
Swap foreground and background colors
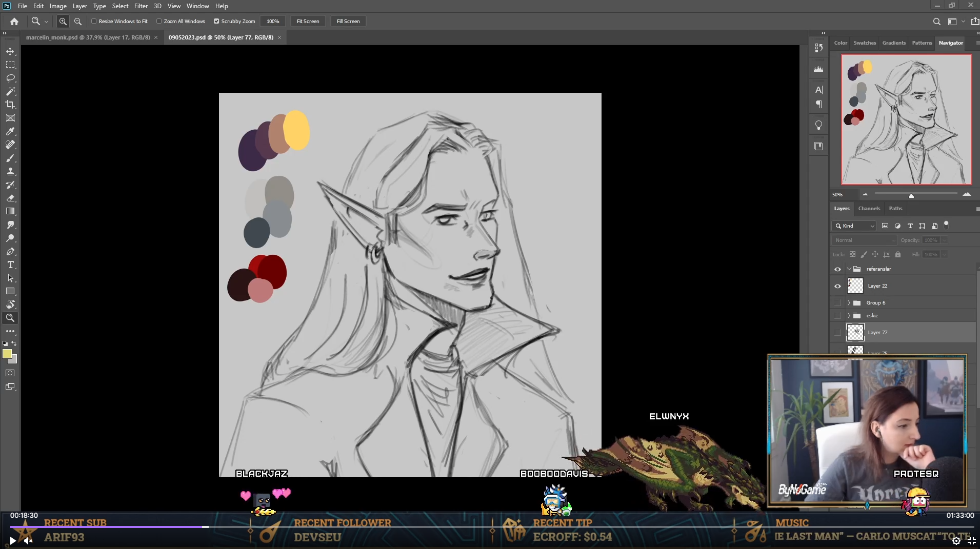click(x=14, y=343)
